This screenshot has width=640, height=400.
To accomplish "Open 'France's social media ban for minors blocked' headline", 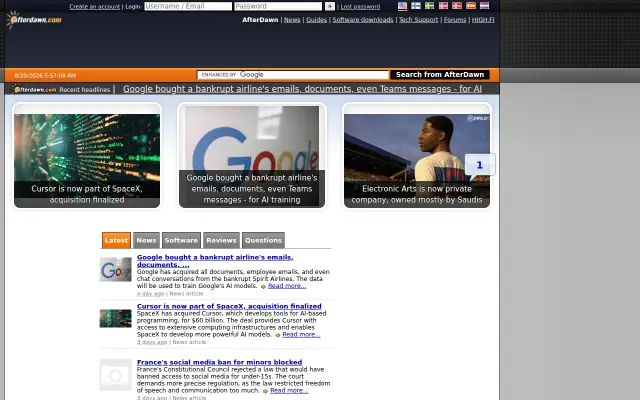I will coord(220,362).
